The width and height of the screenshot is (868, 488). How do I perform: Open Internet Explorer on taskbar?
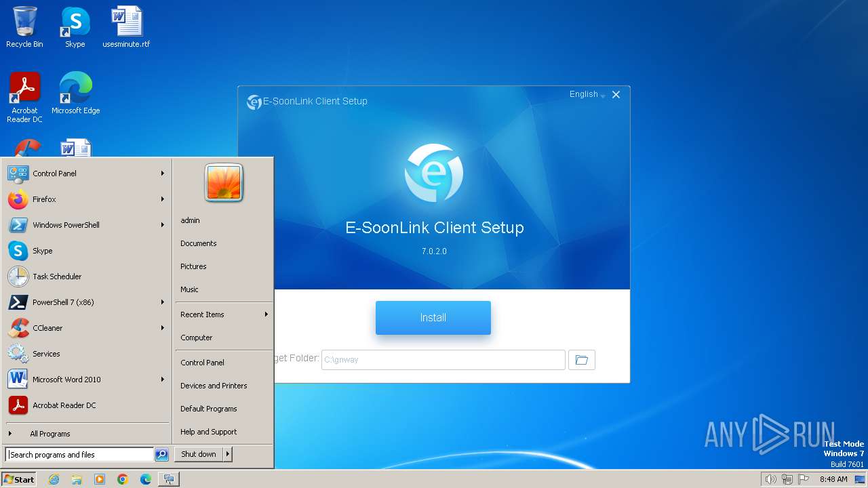(54, 479)
